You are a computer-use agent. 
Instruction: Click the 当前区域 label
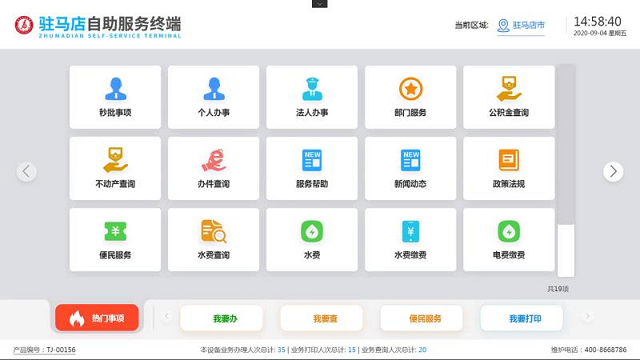(x=471, y=25)
